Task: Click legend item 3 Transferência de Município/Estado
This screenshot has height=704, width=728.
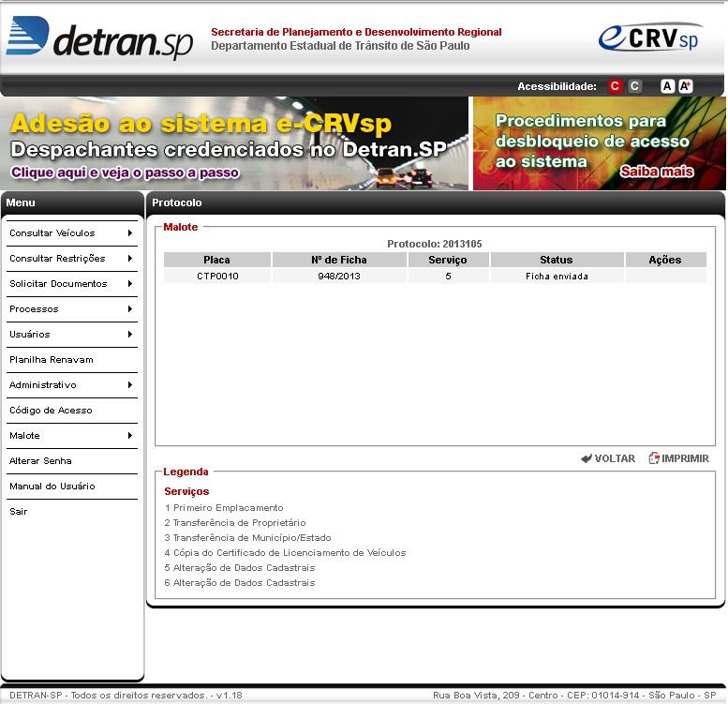Action: (248, 538)
